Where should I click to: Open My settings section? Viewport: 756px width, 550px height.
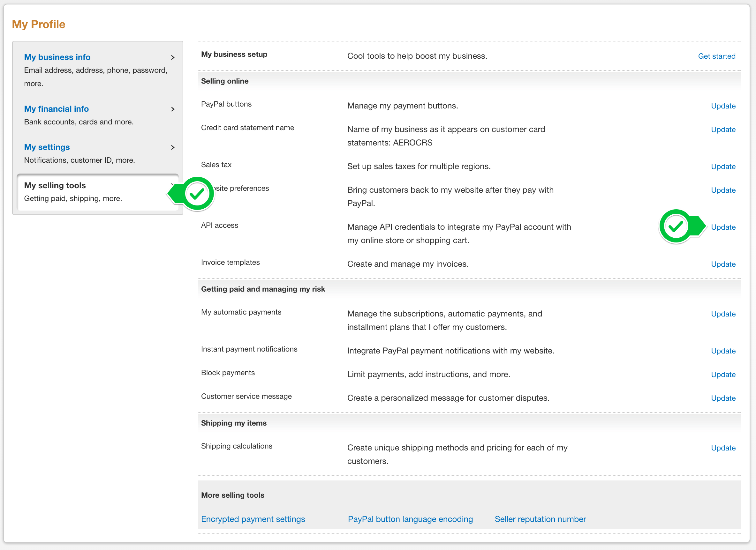click(x=47, y=147)
